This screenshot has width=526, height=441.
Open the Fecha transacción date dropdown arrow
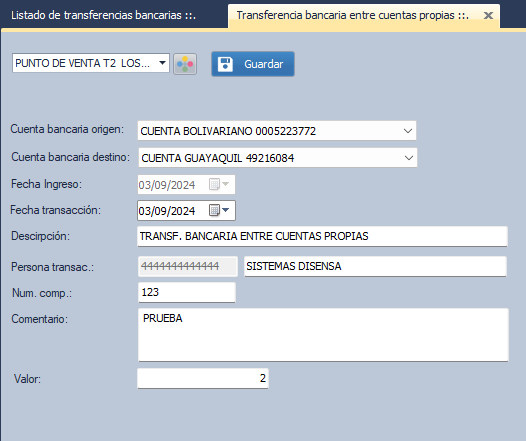tap(226, 210)
